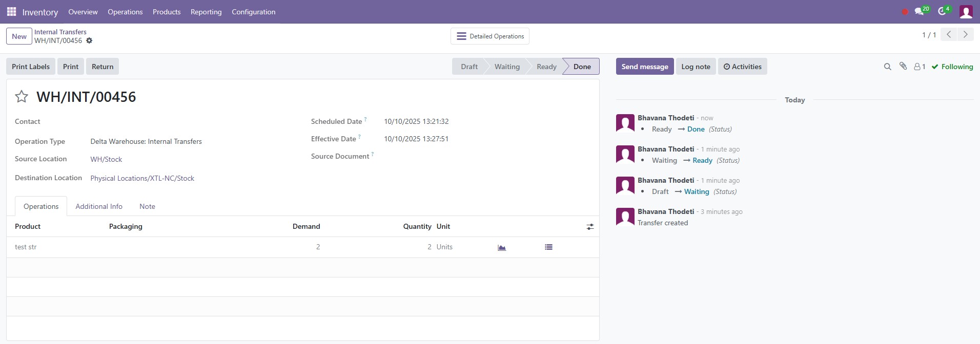The height and width of the screenshot is (344, 980).
Task: Open detailed moves list icon in product row
Action: click(x=548, y=247)
